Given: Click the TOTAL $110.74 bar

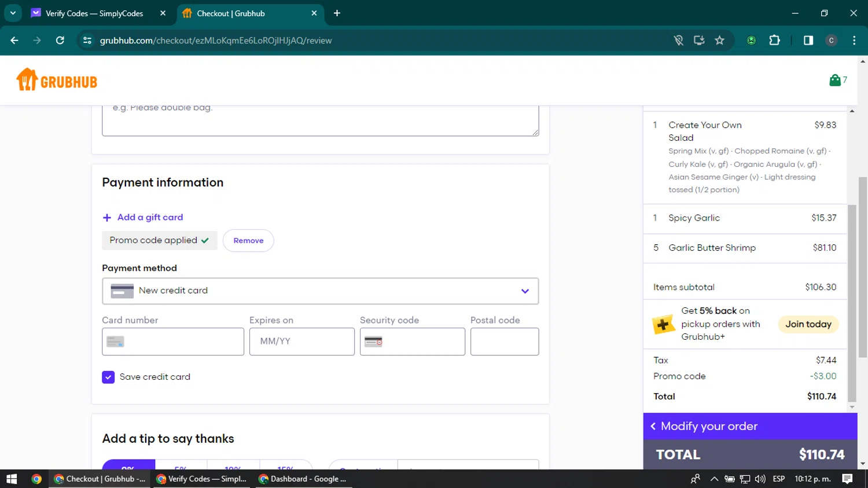Looking at the screenshot, I should point(750,454).
